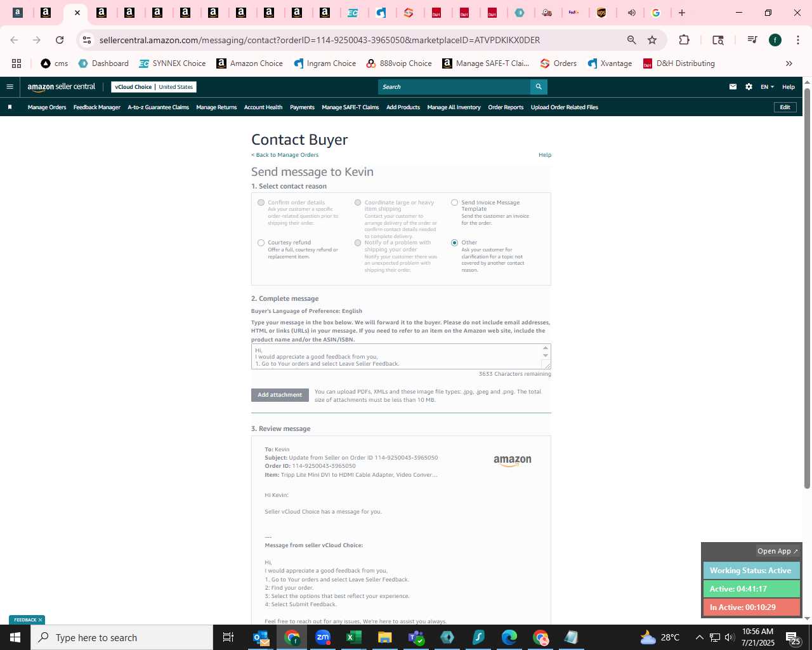Open Payments in the navigation bar
The height and width of the screenshot is (650, 812).
(x=302, y=107)
